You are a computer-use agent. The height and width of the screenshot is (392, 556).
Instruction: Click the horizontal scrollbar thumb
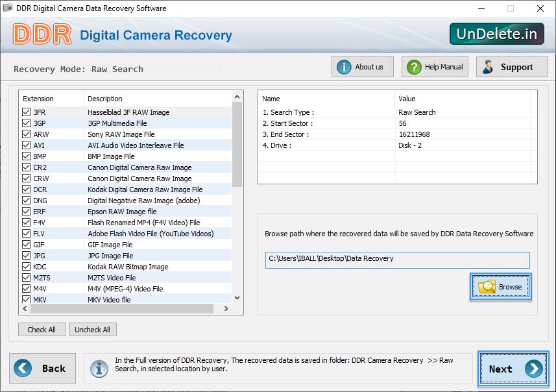coord(122,309)
